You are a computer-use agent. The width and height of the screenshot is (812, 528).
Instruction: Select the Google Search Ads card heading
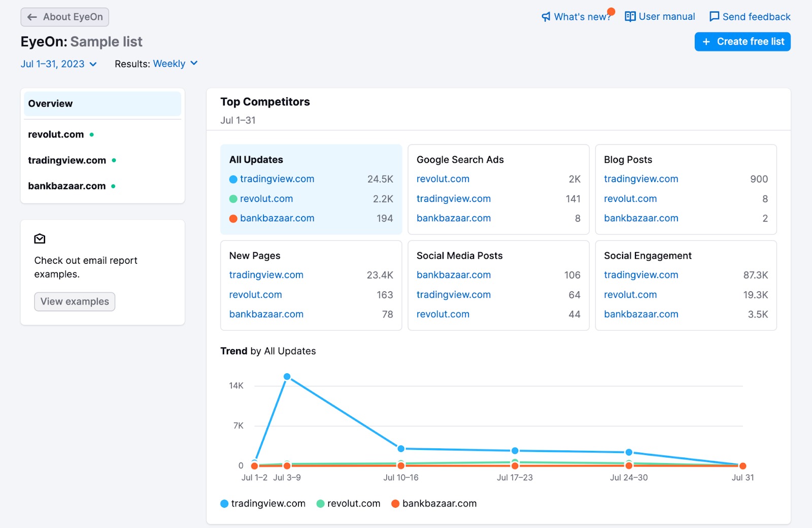click(460, 160)
